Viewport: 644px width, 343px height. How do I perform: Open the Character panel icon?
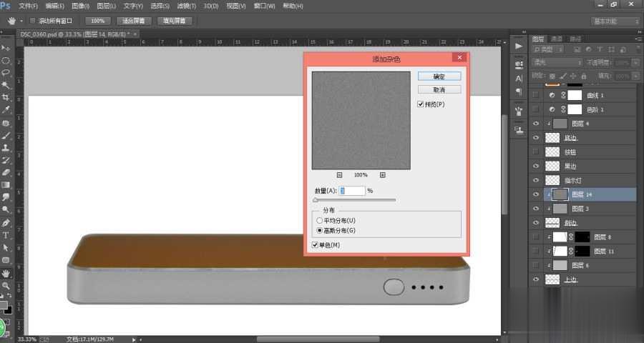(519, 78)
